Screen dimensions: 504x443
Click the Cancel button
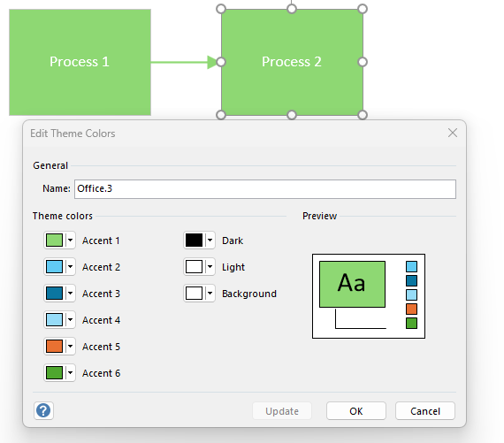point(425,411)
